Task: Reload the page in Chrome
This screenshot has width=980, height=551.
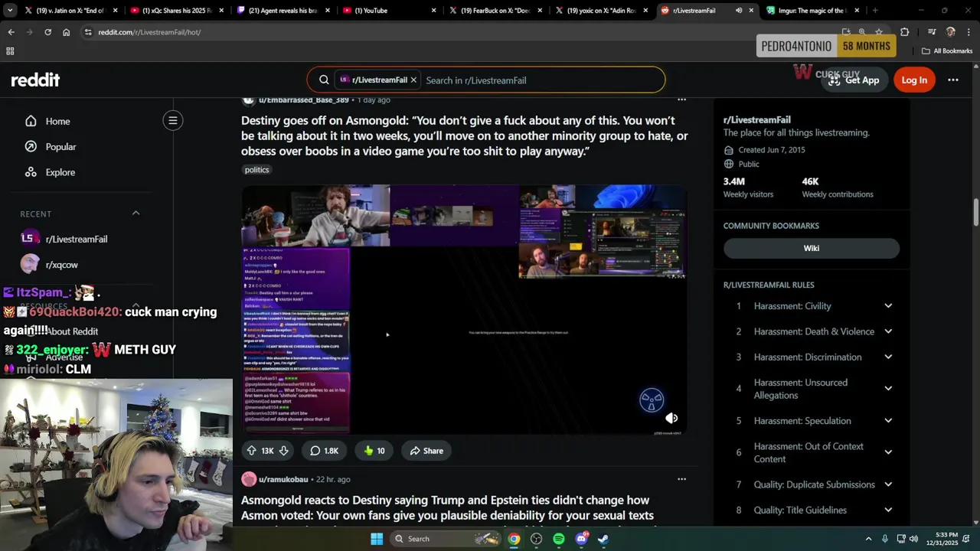Action: (47, 32)
